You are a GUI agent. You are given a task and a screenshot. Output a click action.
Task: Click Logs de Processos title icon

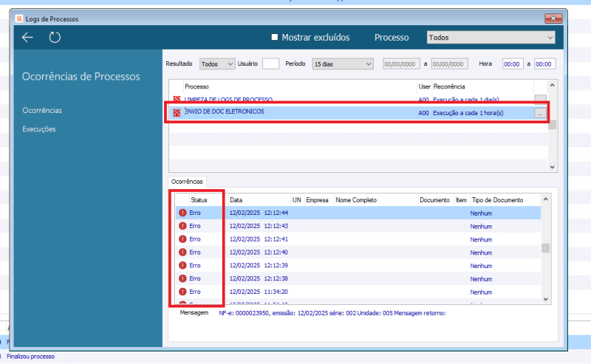[x=19, y=18]
